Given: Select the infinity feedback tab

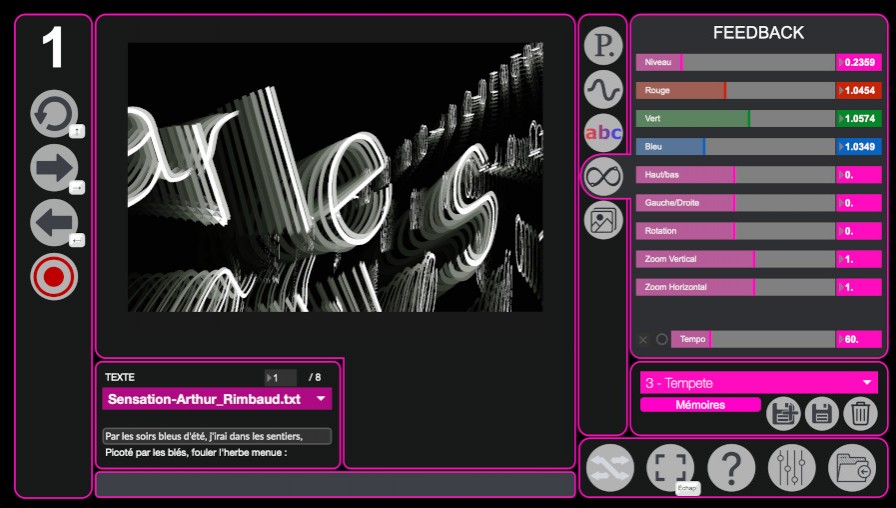Looking at the screenshot, I should (x=603, y=176).
